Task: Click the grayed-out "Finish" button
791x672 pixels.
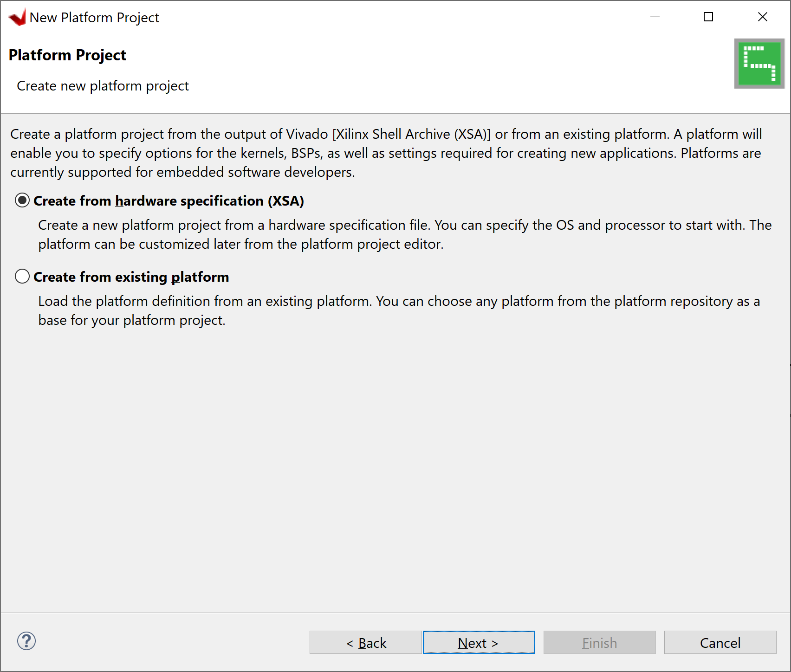Action: pos(599,642)
